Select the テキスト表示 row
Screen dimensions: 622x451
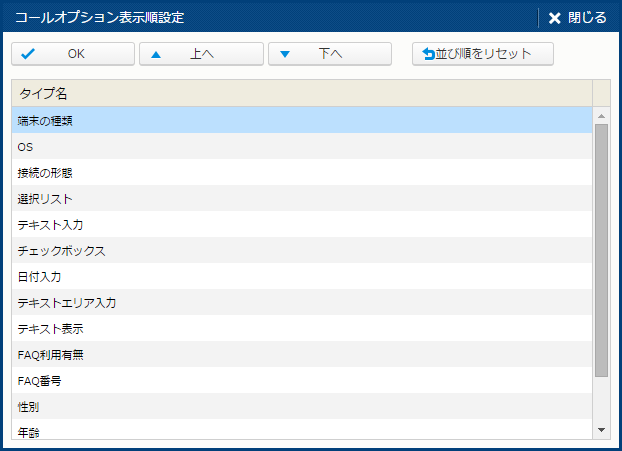click(x=301, y=328)
